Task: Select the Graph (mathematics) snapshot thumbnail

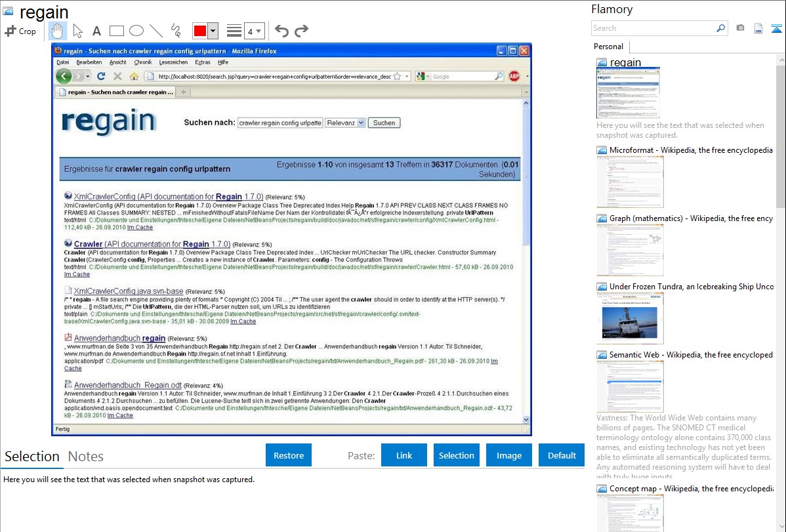Action: 630,250
